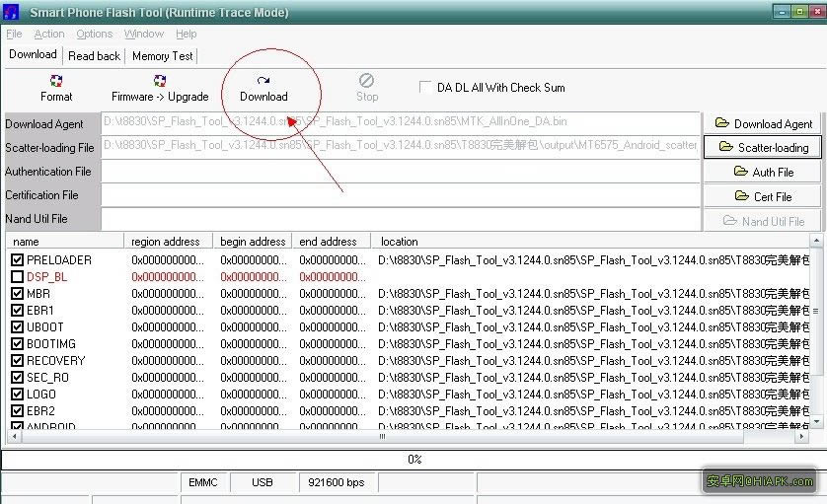This screenshot has width=827, height=504.
Task: Switch to the Read back tab
Action: 94,56
